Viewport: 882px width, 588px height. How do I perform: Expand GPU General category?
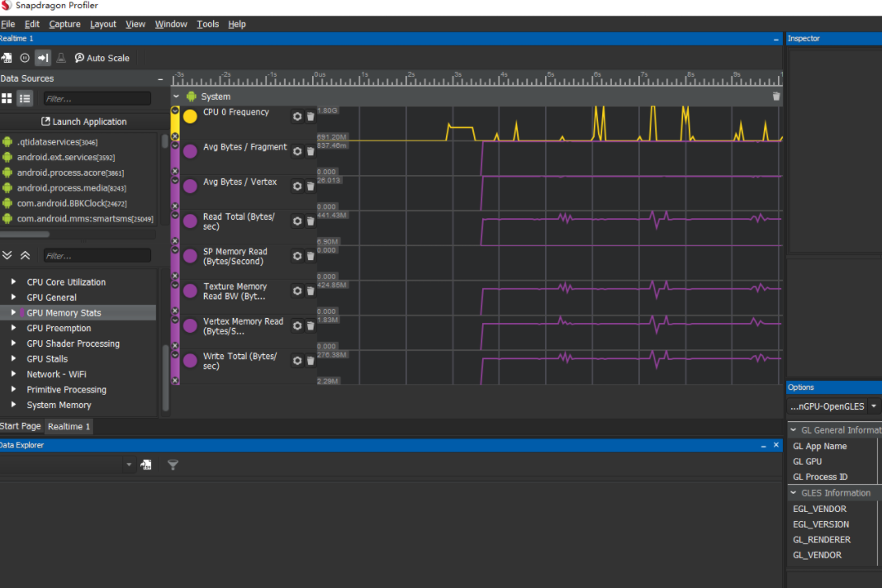[13, 296]
